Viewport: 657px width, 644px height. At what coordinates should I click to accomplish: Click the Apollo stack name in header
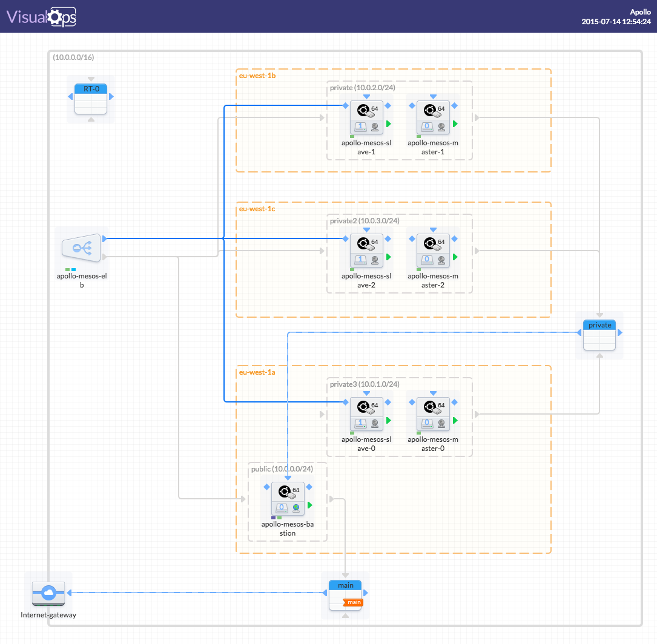(x=640, y=12)
